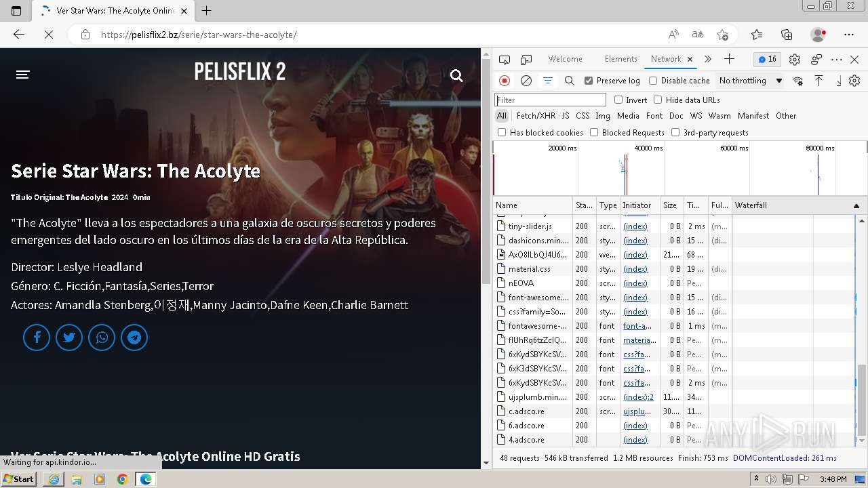
Task: Open the Pelisflix hamburger menu
Action: click(x=23, y=75)
